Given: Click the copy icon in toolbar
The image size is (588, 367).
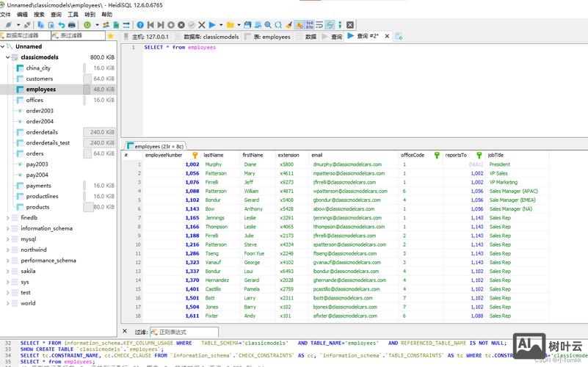Looking at the screenshot, I should tap(40, 25).
